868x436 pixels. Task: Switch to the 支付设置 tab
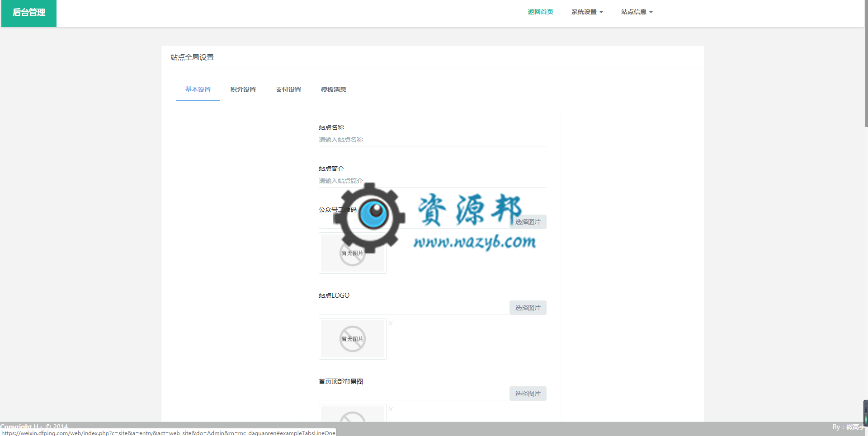(288, 89)
